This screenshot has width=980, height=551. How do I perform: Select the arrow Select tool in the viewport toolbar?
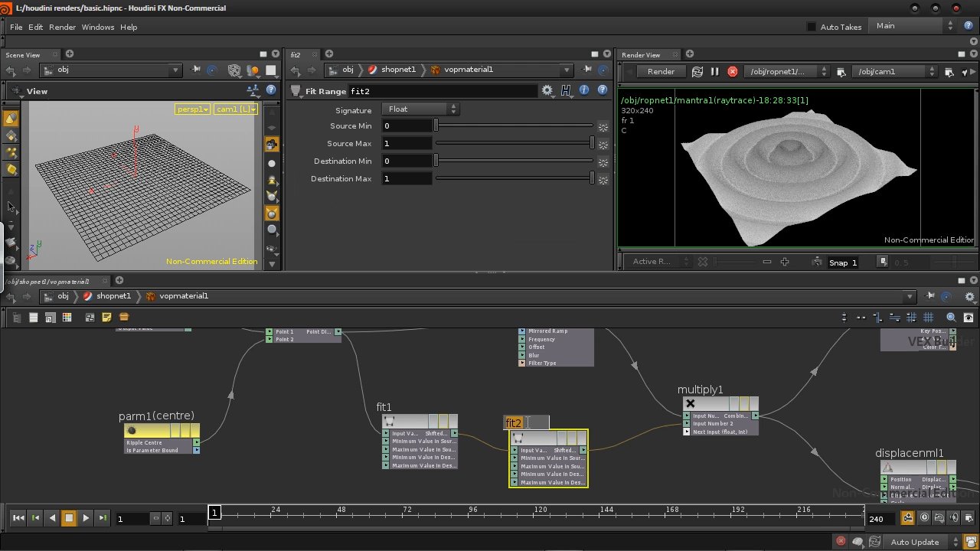pos(11,207)
